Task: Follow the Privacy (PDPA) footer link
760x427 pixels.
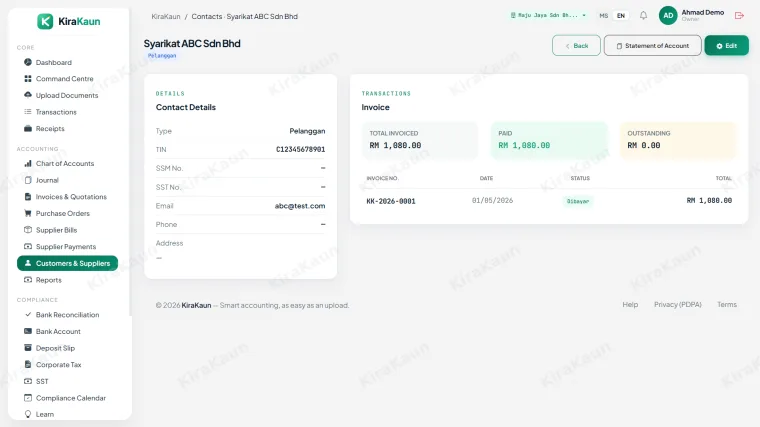Action: (x=678, y=304)
